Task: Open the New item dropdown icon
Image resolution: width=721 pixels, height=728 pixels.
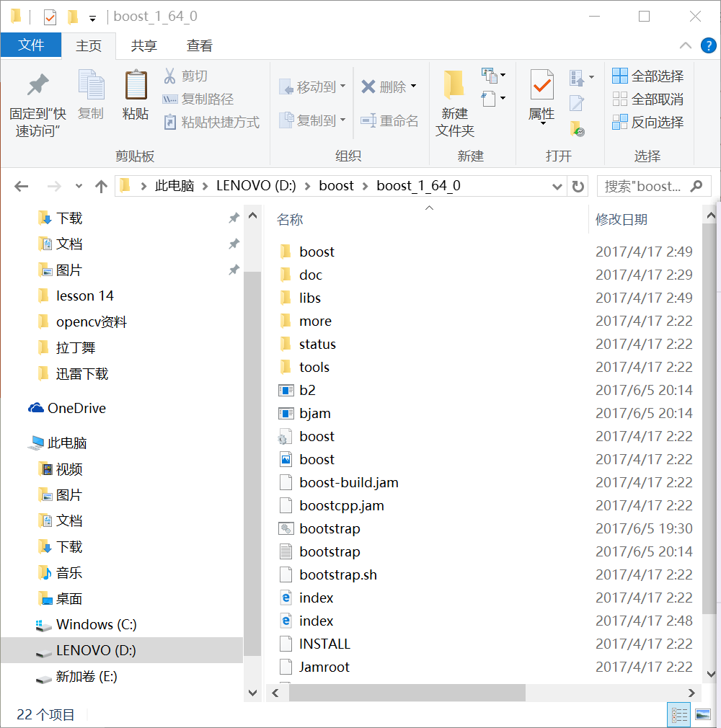Action: point(493,75)
